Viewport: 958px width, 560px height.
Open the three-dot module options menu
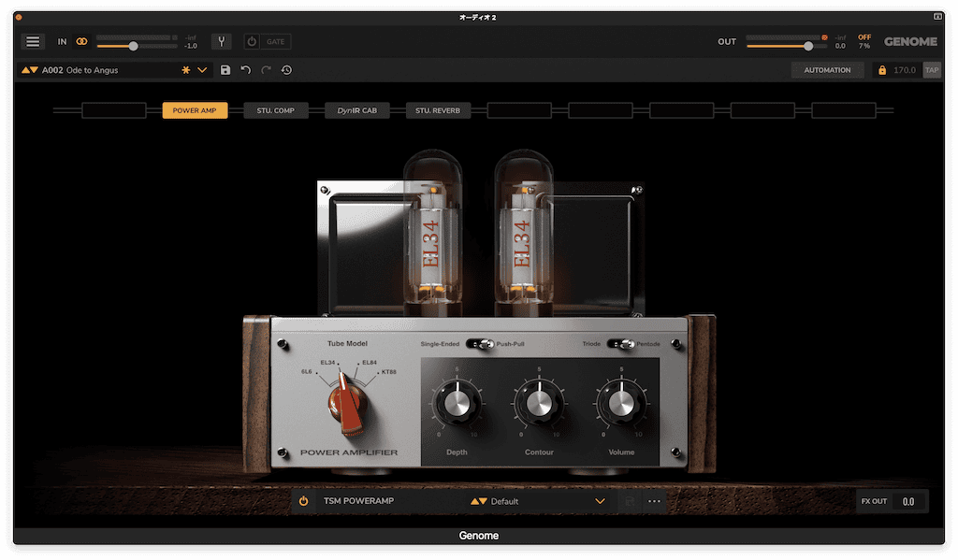[x=654, y=501]
